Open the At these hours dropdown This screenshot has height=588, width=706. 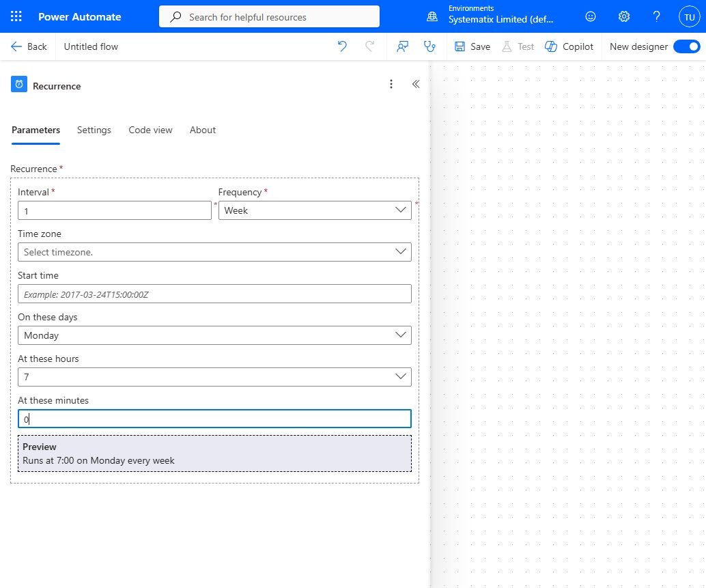(x=214, y=377)
